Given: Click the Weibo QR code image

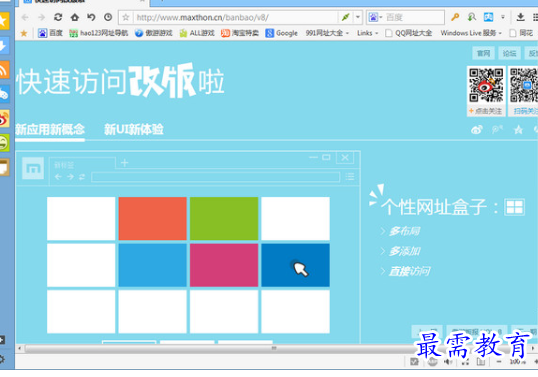Looking at the screenshot, I should tap(486, 85).
